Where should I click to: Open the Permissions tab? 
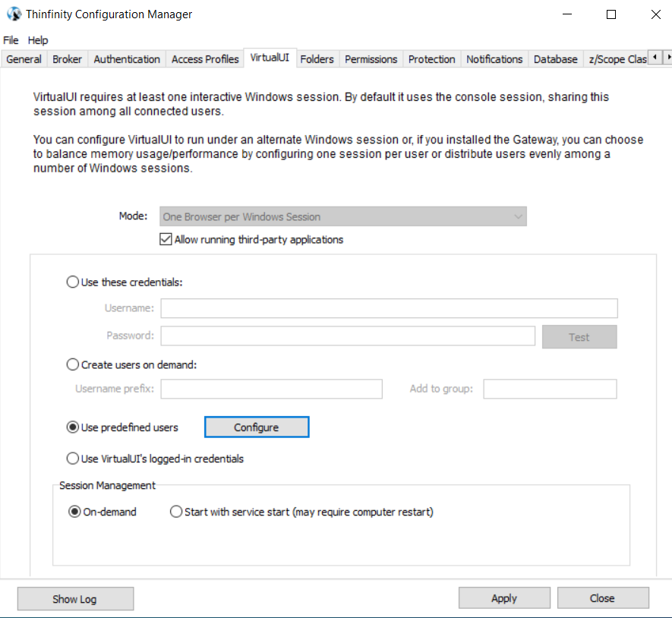pyautogui.click(x=371, y=59)
